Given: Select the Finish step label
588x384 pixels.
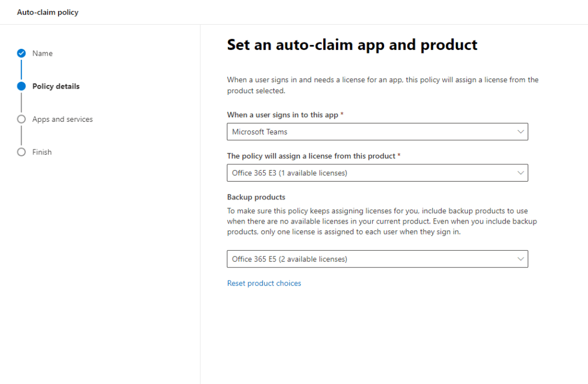Looking at the screenshot, I should [42, 152].
